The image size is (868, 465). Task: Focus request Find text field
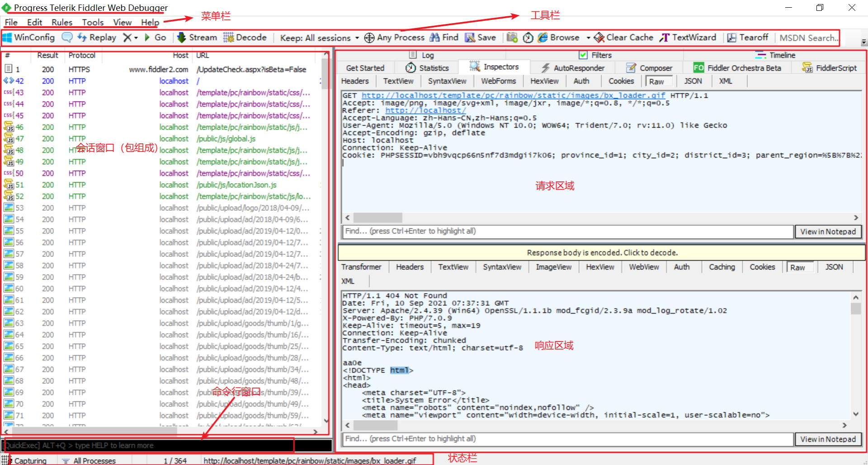pyautogui.click(x=568, y=231)
